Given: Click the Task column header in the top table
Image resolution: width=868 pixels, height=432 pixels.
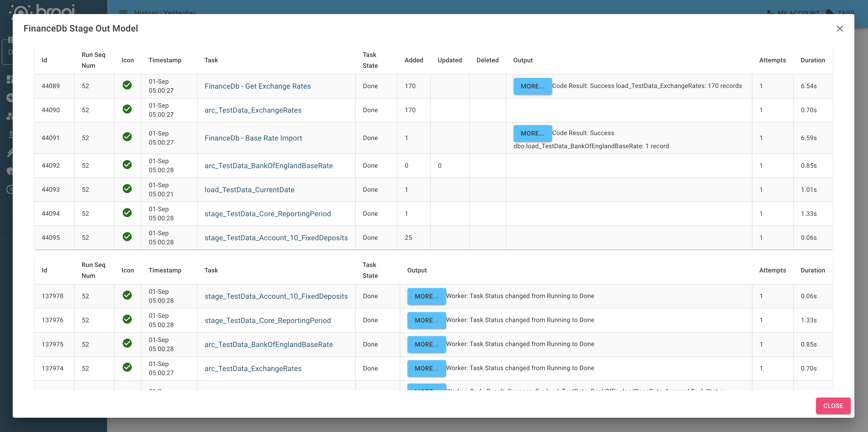Looking at the screenshot, I should 211,60.
